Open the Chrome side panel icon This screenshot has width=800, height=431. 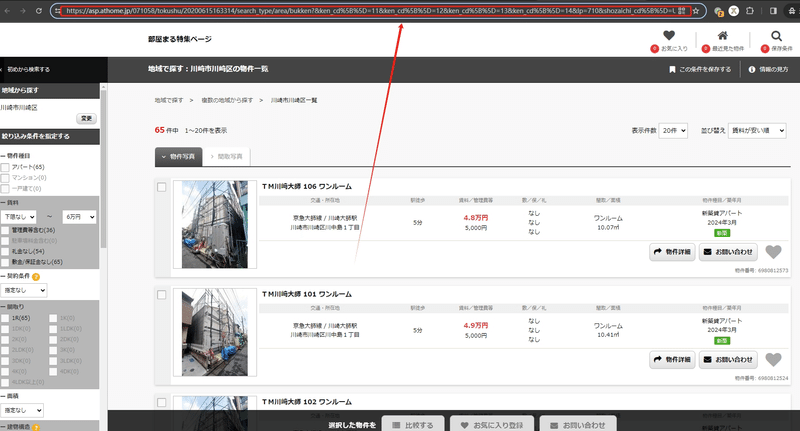(x=773, y=11)
